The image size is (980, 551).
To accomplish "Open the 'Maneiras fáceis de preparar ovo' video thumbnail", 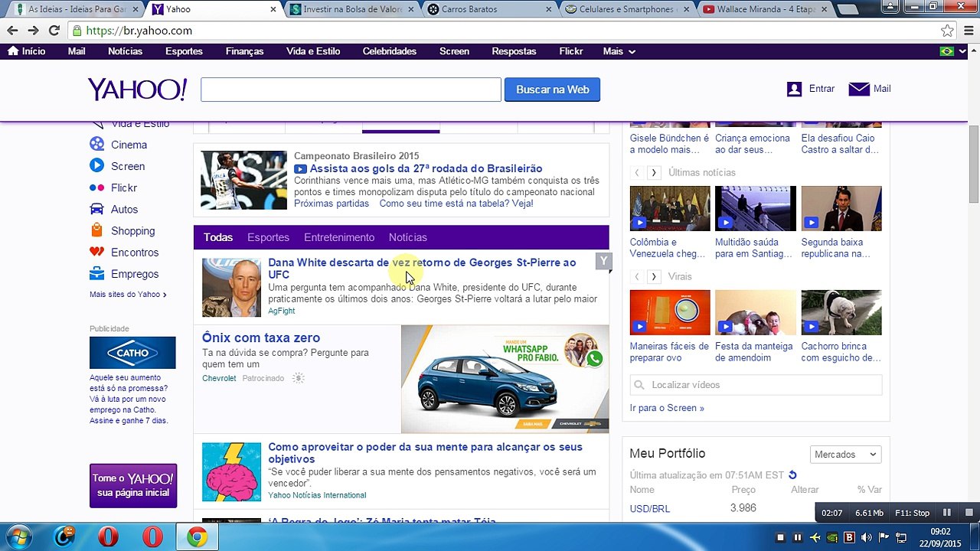I will point(670,312).
